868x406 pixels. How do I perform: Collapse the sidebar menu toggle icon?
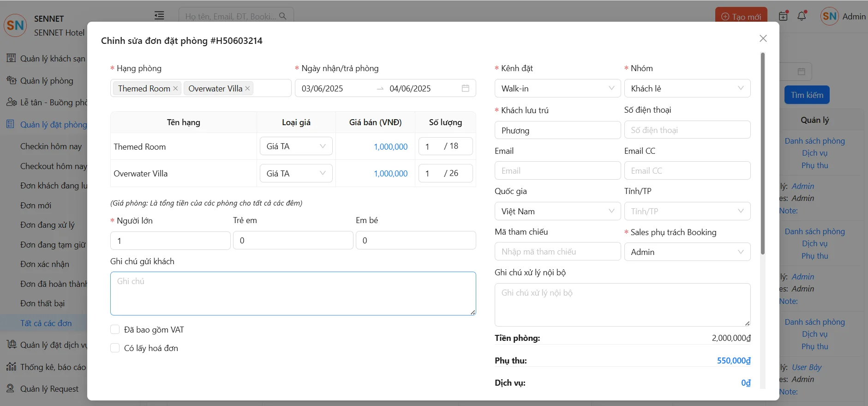point(159,16)
